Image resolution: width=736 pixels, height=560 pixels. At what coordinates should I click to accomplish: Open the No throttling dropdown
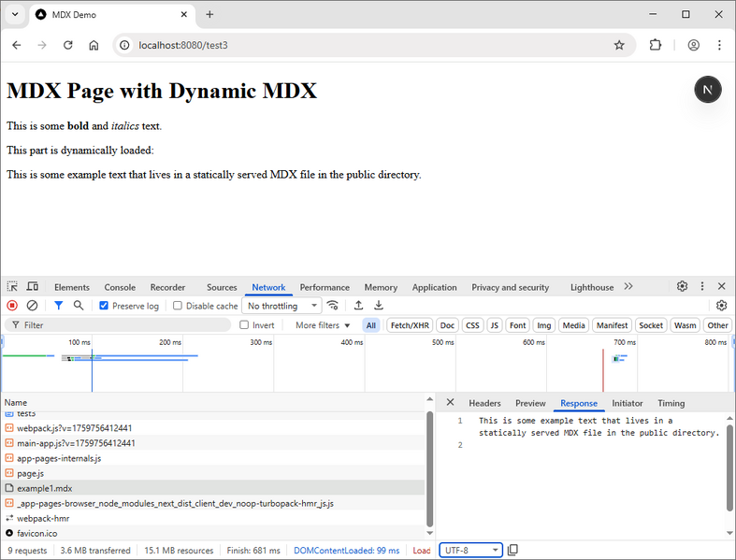[x=281, y=306]
